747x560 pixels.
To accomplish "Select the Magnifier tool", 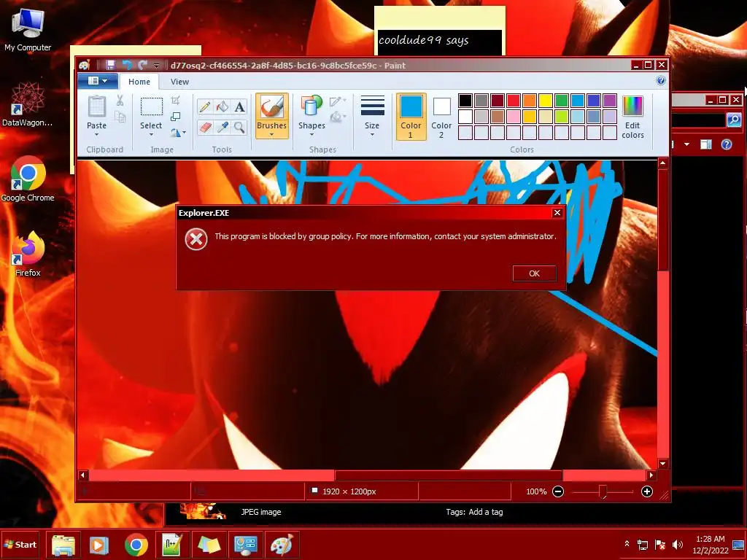I will 239,127.
